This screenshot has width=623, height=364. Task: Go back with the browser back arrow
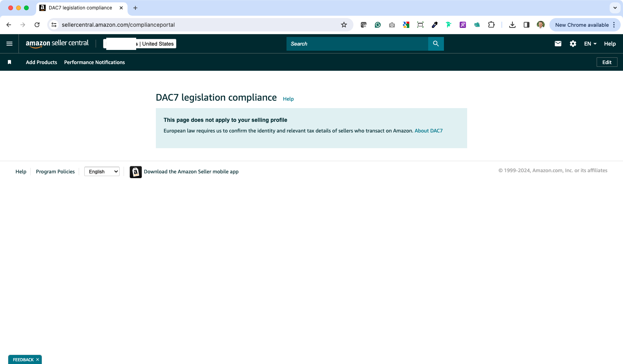click(9, 25)
